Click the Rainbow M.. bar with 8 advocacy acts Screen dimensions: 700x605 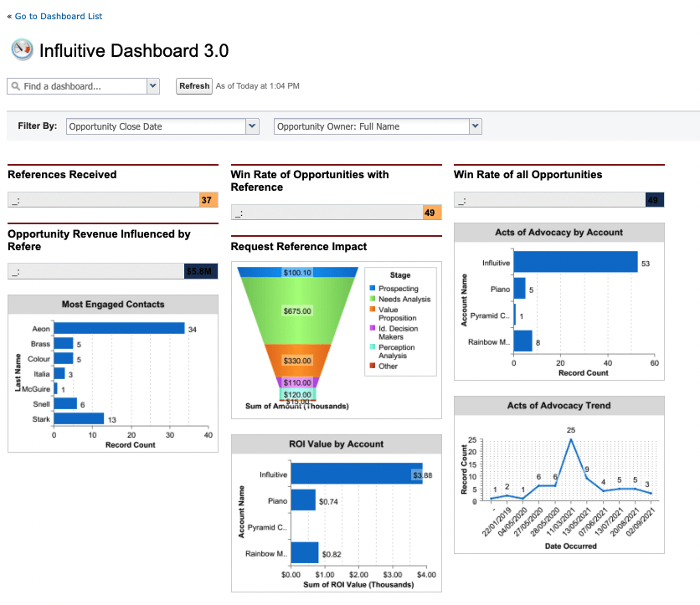(x=522, y=341)
